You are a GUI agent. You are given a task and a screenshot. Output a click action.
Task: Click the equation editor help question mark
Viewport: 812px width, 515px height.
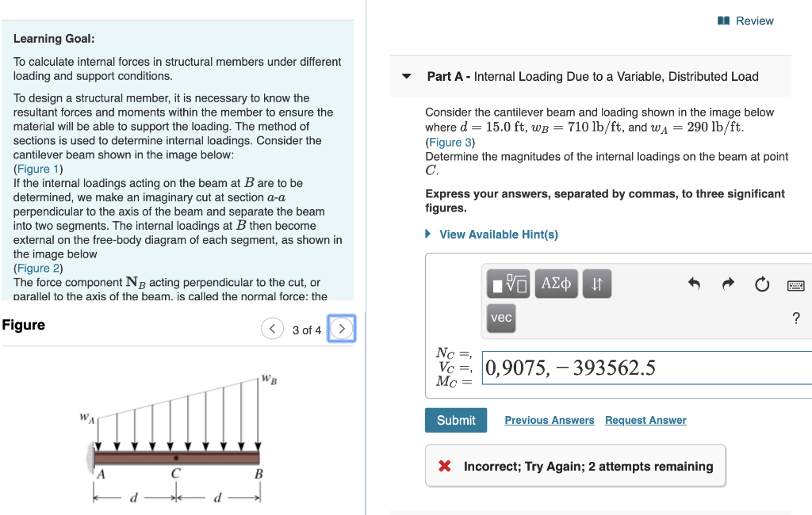[x=797, y=317]
